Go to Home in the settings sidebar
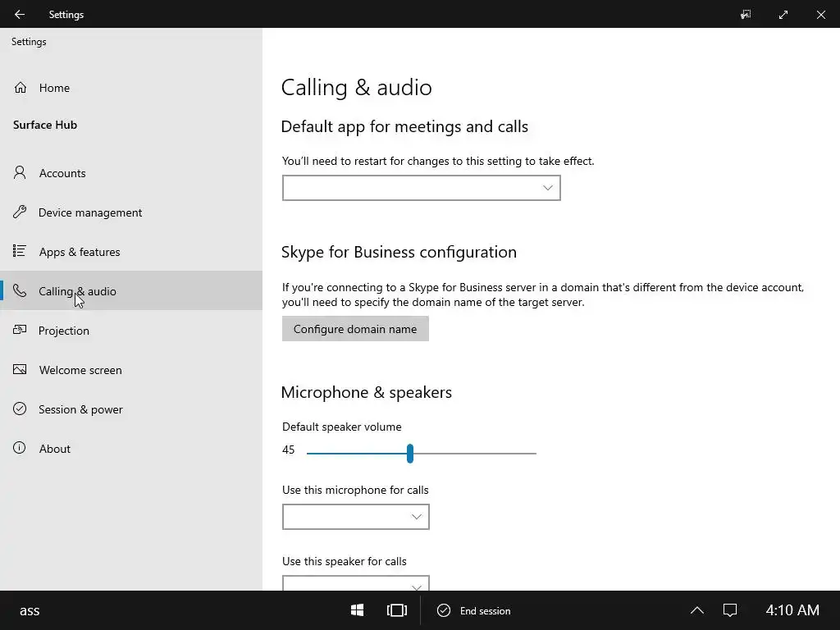Screen dimensions: 840x630 131,88
